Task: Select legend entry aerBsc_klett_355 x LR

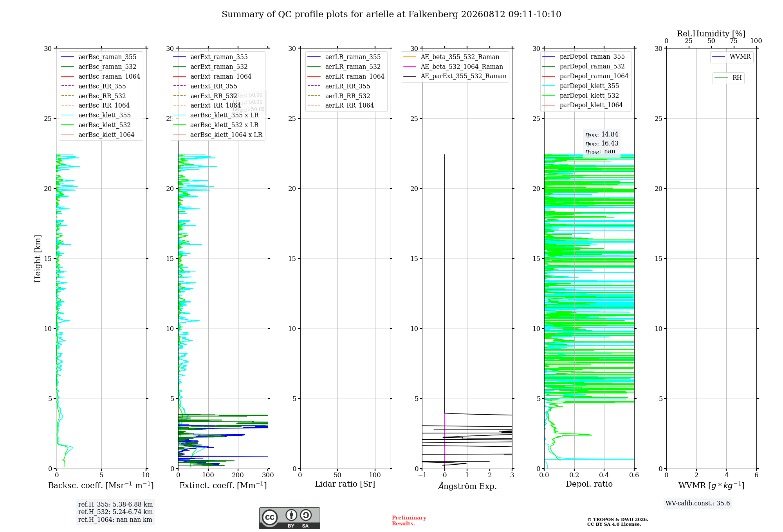Action: [x=216, y=115]
